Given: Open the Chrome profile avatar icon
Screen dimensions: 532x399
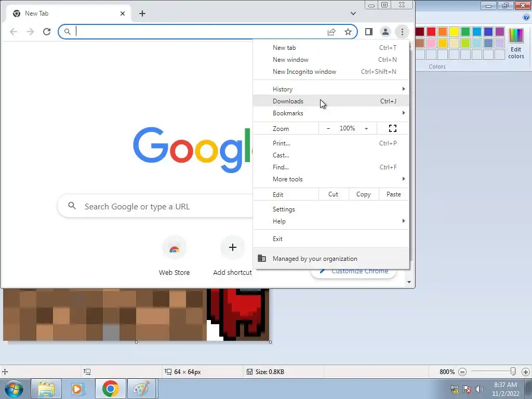Looking at the screenshot, I should coord(385,32).
